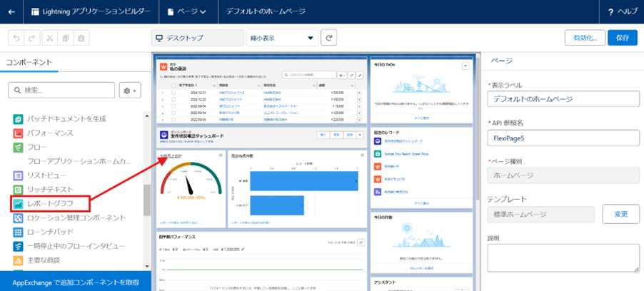The height and width of the screenshot is (291, 644).
Task: Expand the 商談作成件数 chart icon
Action: [362, 155]
